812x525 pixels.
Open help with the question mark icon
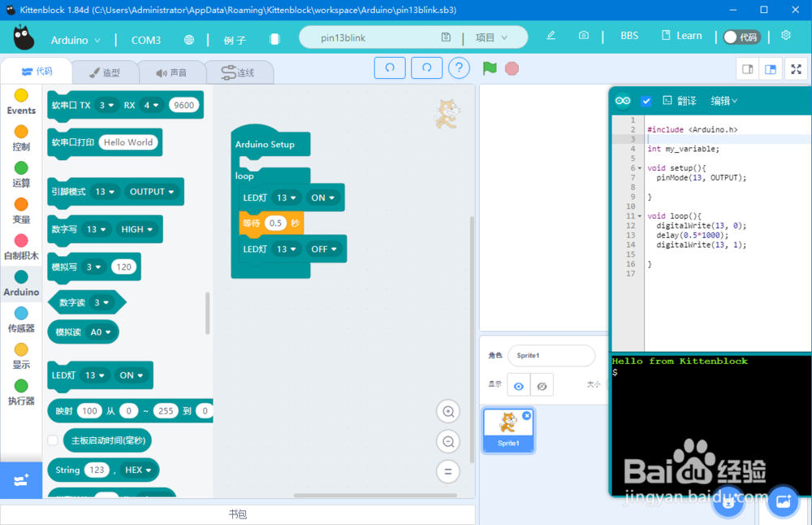click(459, 68)
